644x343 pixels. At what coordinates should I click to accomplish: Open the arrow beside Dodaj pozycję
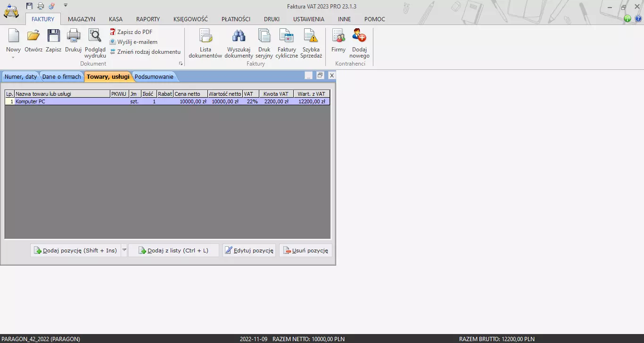(124, 251)
